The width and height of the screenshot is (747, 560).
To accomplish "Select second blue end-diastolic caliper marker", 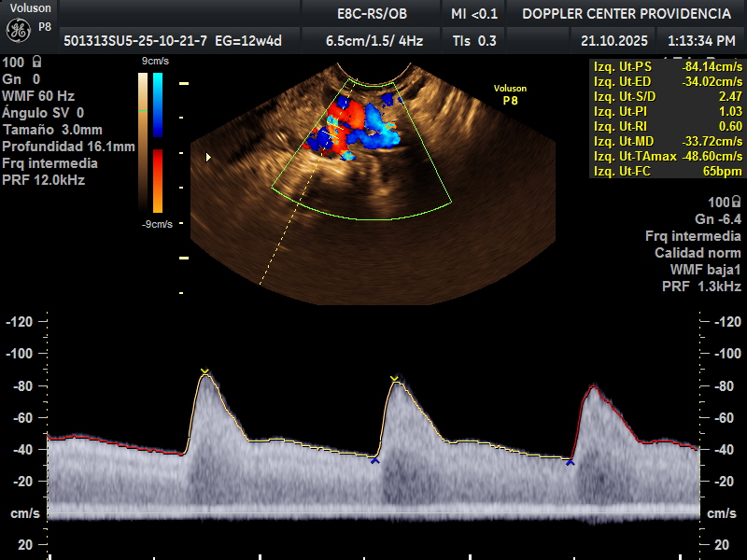I will tap(570, 462).
